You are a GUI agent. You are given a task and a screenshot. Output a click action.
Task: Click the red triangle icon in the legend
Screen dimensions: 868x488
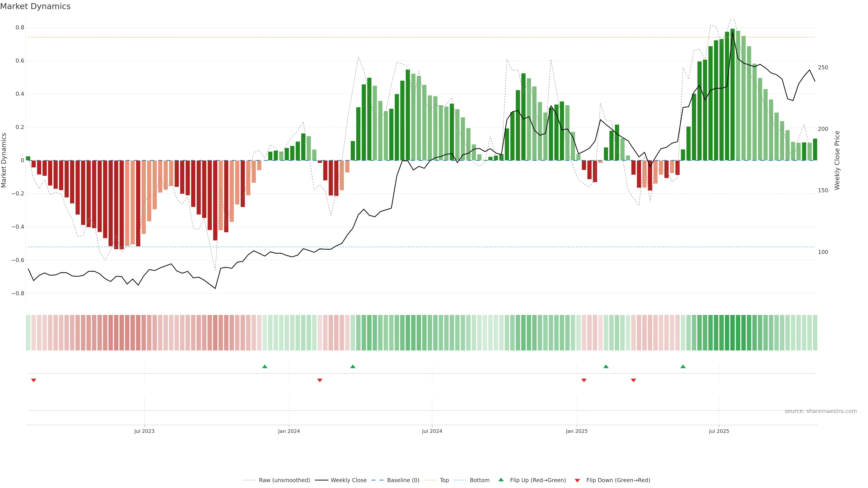pos(577,480)
